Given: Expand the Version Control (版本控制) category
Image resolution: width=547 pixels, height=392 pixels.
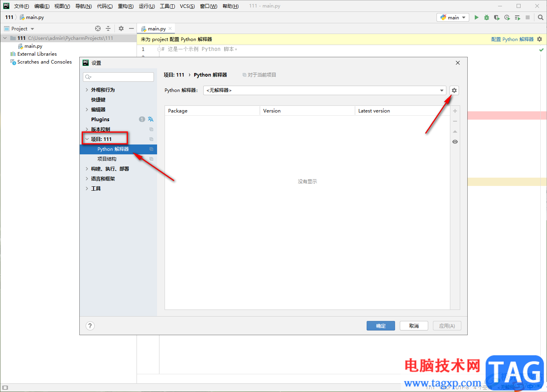Looking at the screenshot, I should pos(87,129).
